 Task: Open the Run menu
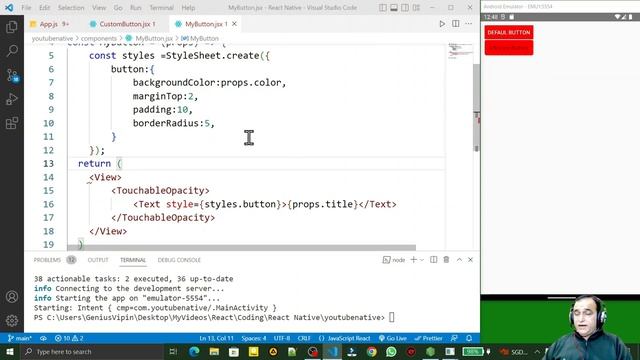[x=136, y=8]
